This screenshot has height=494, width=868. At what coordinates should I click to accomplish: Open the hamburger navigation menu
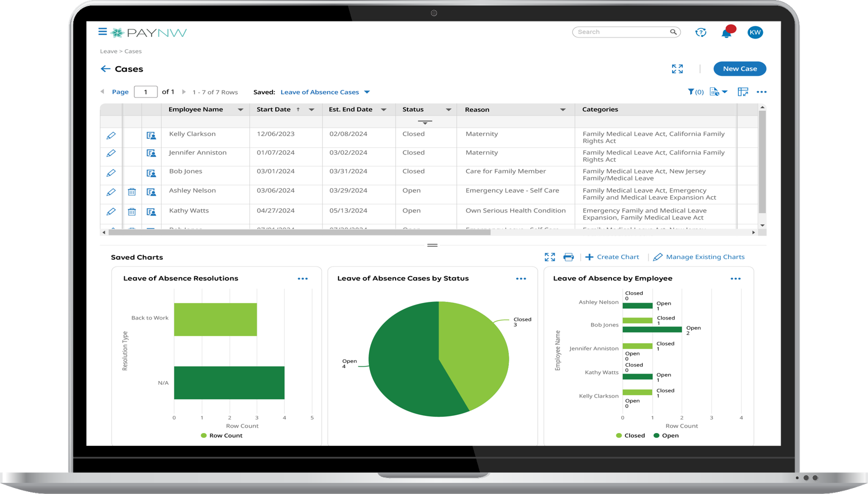tap(102, 32)
